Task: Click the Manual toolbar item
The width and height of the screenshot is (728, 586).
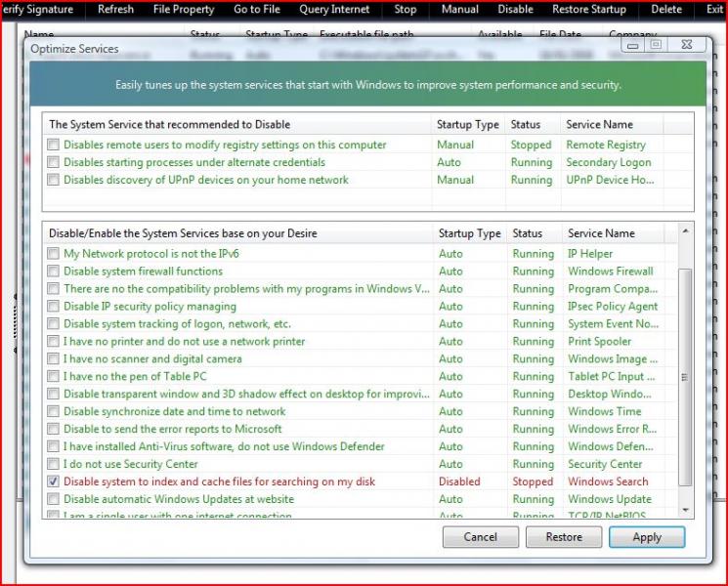Action: [459, 10]
